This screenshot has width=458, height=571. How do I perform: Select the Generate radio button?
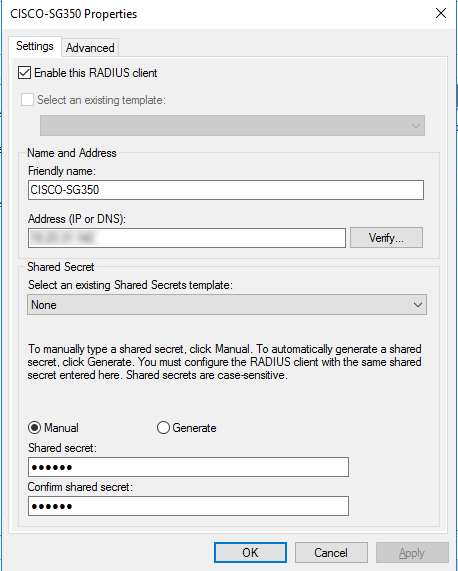pos(163,428)
